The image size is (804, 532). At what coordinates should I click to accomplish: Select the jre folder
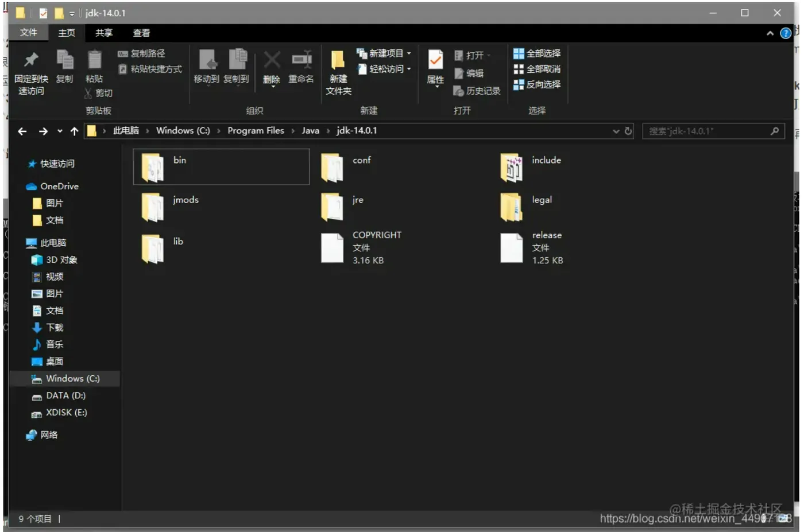pos(343,206)
